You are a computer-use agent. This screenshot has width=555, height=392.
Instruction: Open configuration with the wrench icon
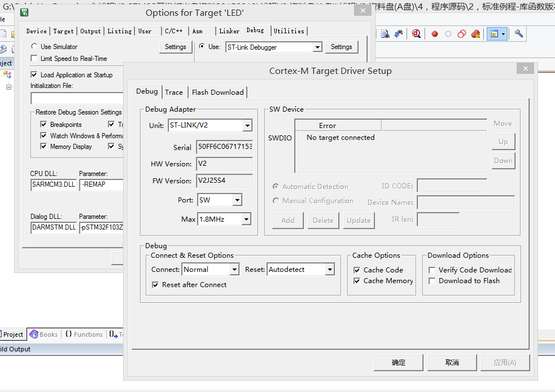click(x=518, y=34)
